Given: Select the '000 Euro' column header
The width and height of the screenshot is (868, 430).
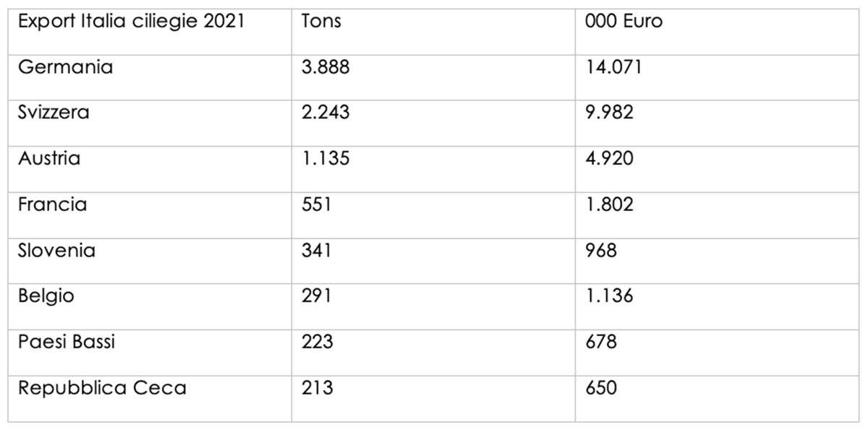Looking at the screenshot, I should (x=716, y=31).
